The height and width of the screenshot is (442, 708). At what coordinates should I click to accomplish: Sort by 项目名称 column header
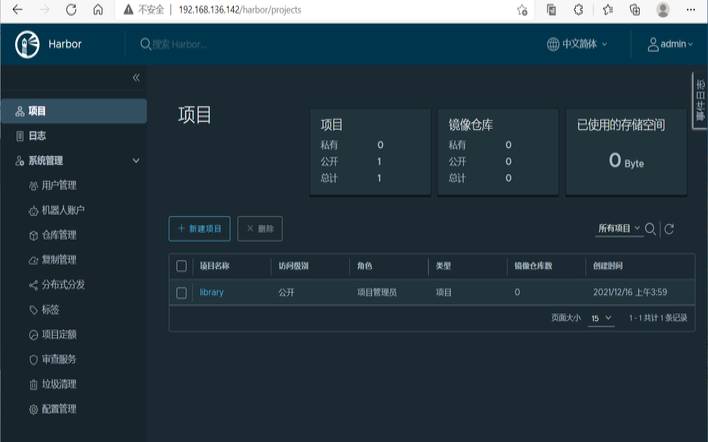(215, 266)
